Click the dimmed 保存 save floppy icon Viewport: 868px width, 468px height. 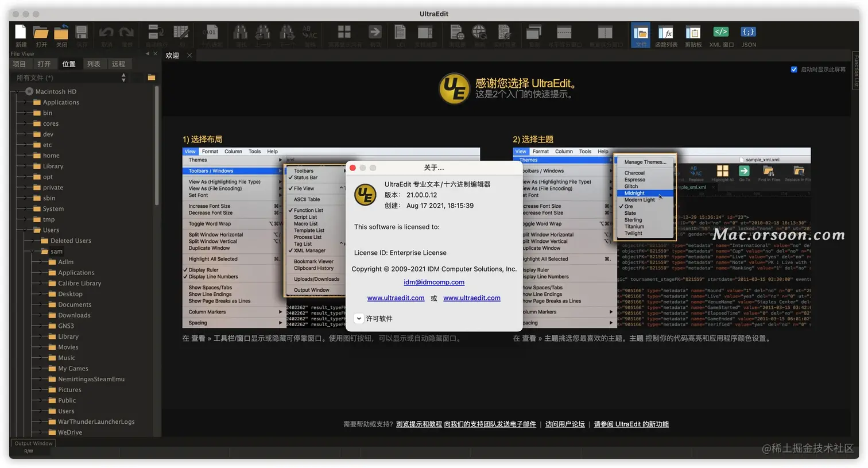[82, 32]
